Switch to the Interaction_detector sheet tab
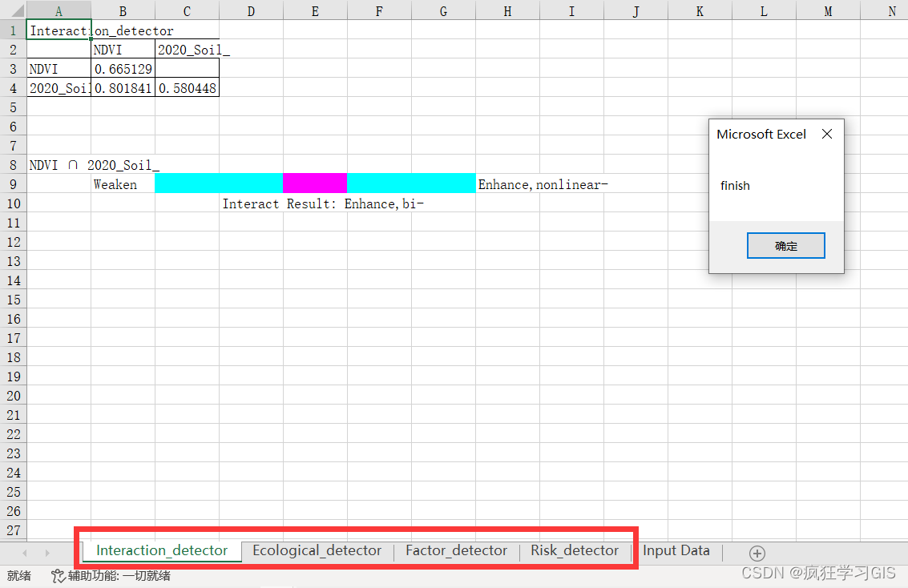Viewport: 908px width, 588px height. pos(162,550)
